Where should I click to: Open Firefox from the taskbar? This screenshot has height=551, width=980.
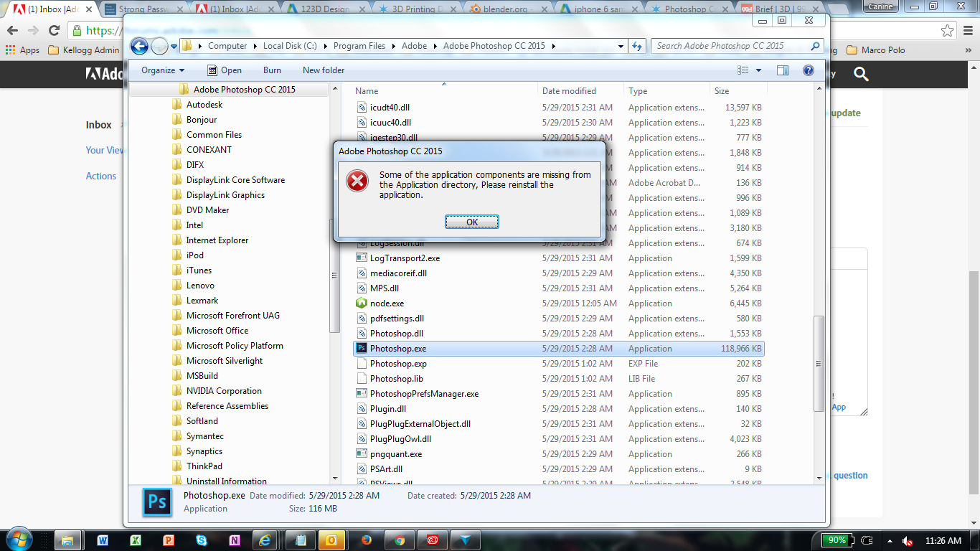[x=366, y=540]
